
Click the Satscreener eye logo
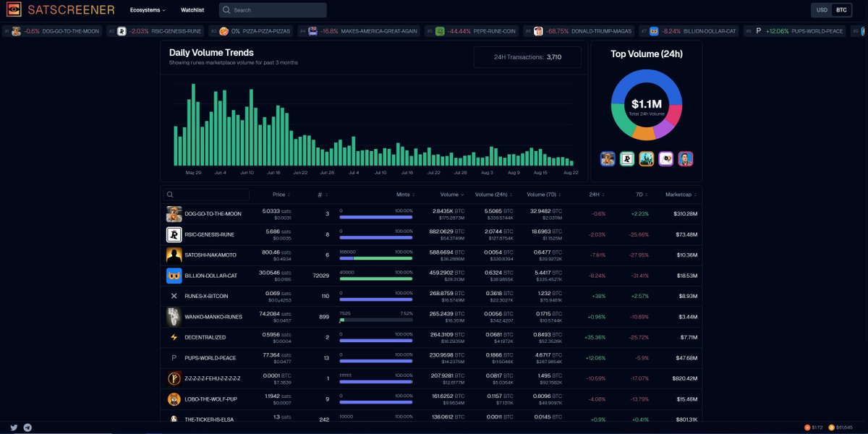click(x=14, y=10)
